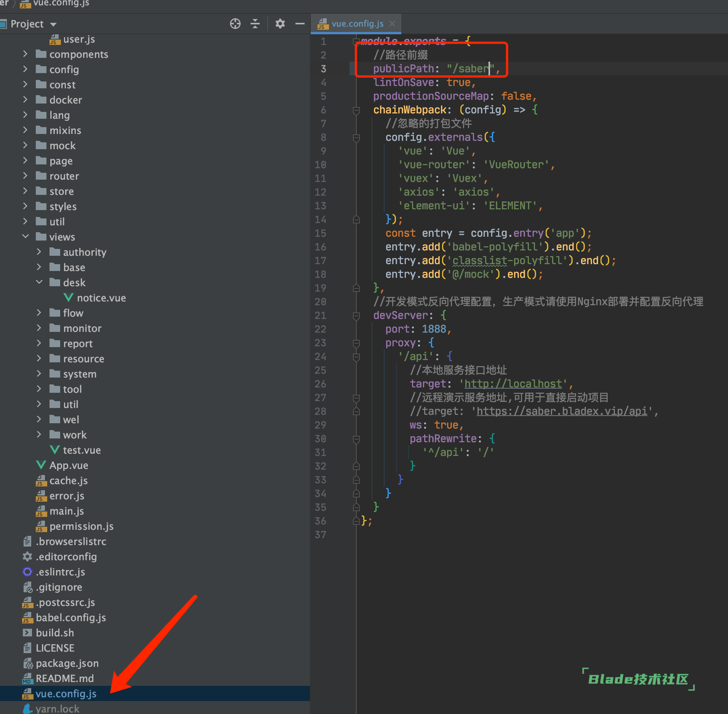Fold the pathRewrite block at line 30
This screenshot has height=714, width=728.
(x=356, y=439)
